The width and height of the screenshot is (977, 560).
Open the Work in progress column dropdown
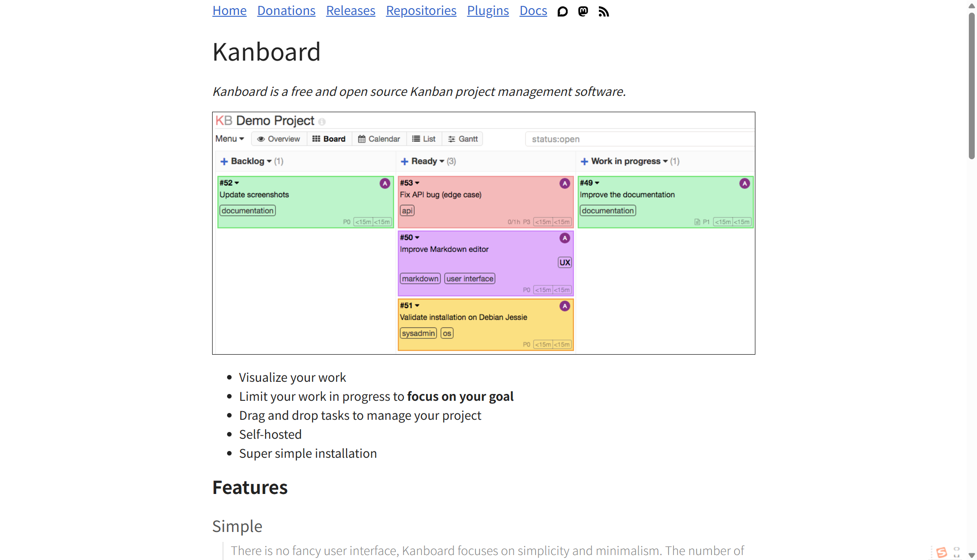pyautogui.click(x=665, y=161)
